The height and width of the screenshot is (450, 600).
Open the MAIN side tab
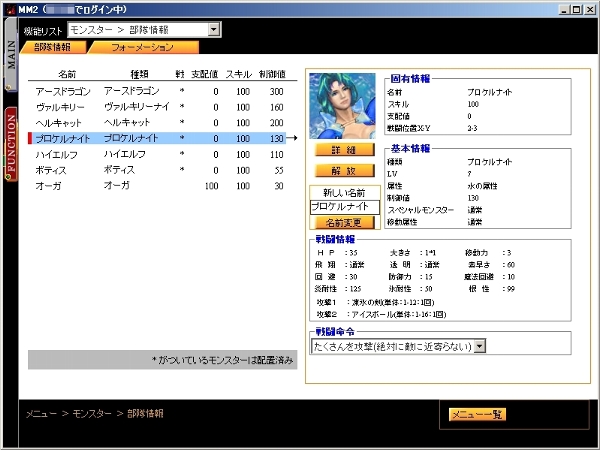coord(11,55)
